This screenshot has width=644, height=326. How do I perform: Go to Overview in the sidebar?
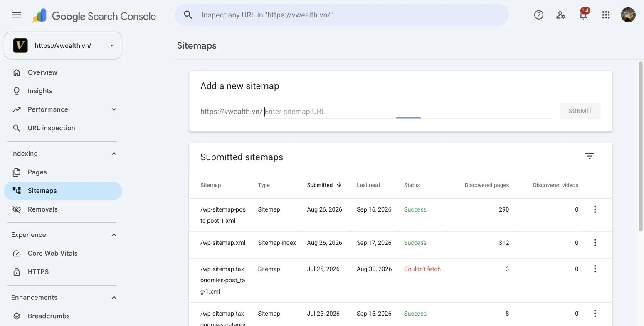[x=63, y=72]
